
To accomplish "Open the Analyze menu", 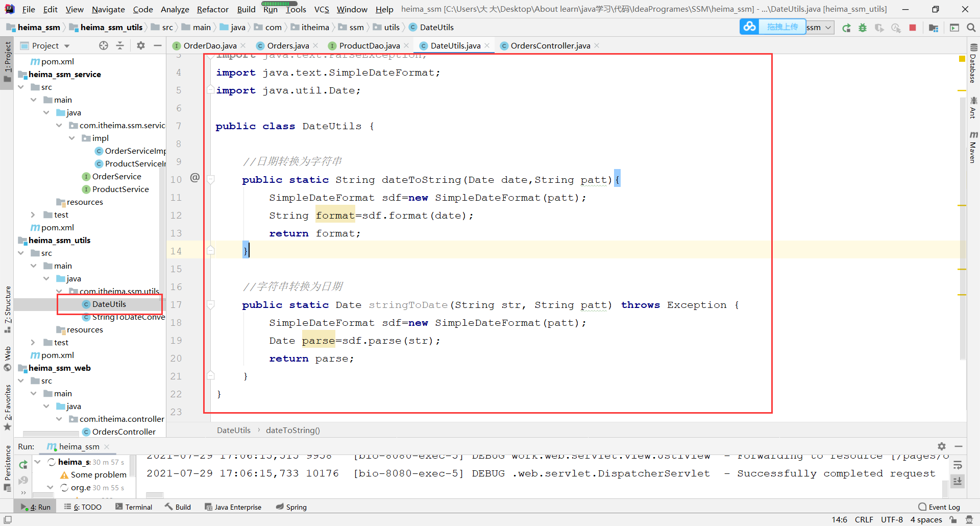I will point(175,9).
